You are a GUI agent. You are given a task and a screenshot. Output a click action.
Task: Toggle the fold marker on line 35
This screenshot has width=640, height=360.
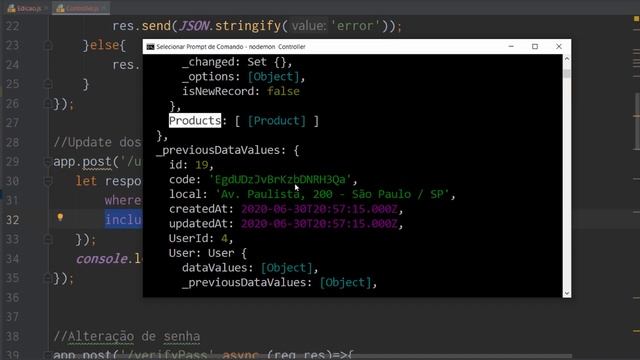coord(48,278)
